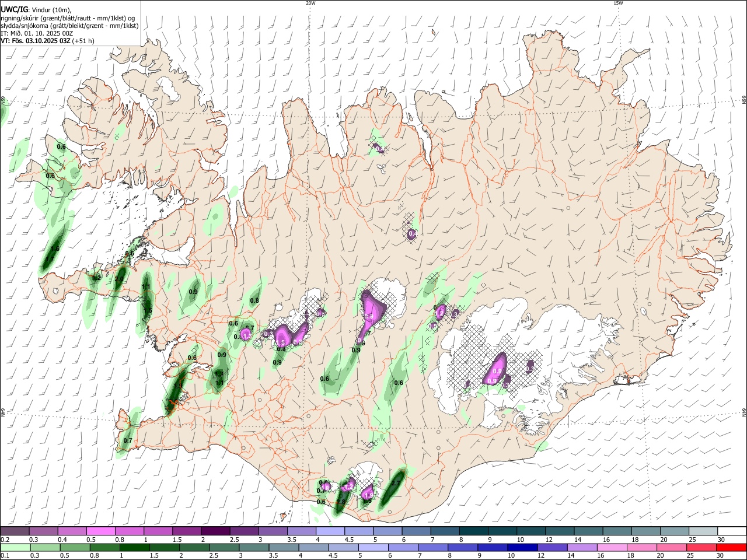Click the lower-row green swatch starting at 0.3
747x560 pixels.
(x=45, y=547)
